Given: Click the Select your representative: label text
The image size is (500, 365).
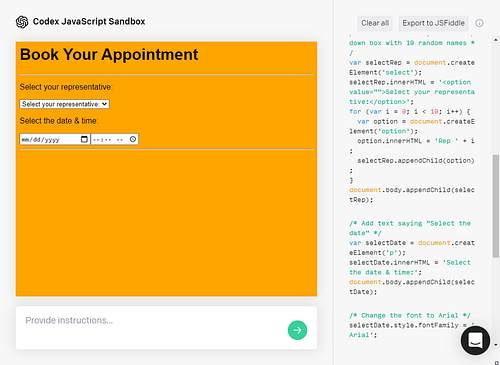Looking at the screenshot, I should (66, 87).
